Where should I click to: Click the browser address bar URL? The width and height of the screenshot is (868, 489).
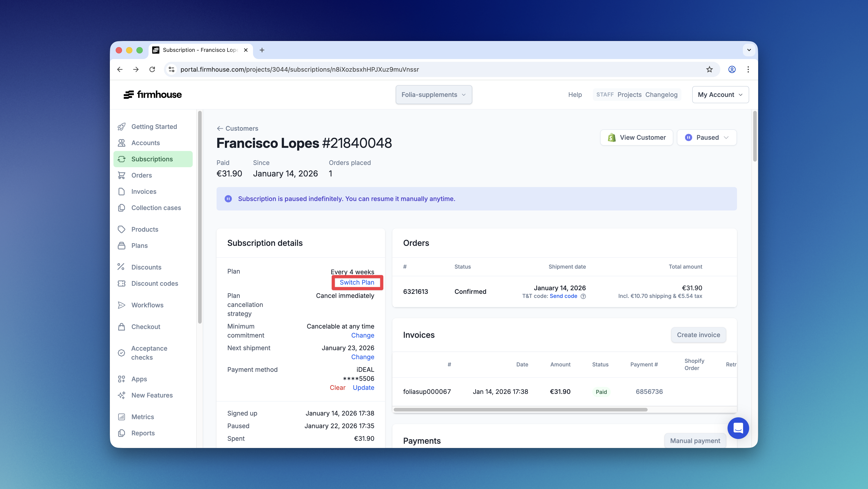299,69
